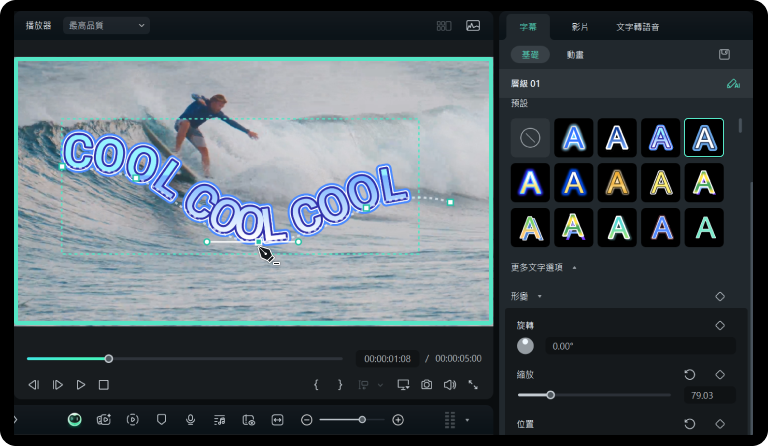Open the video scope waveform icon
Image resolution: width=768 pixels, height=446 pixels.
pos(473,26)
